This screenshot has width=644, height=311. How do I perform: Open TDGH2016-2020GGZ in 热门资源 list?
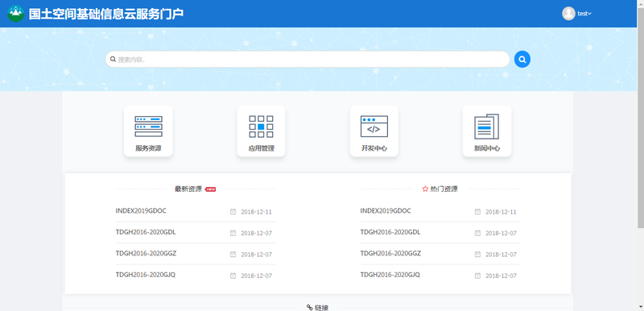(390, 254)
